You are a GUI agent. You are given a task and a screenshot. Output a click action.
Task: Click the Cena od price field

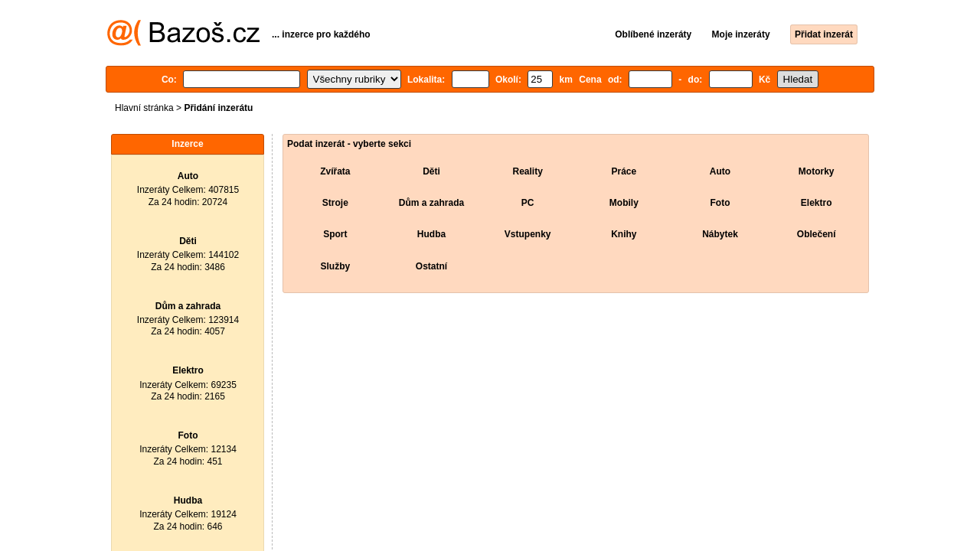coord(650,80)
